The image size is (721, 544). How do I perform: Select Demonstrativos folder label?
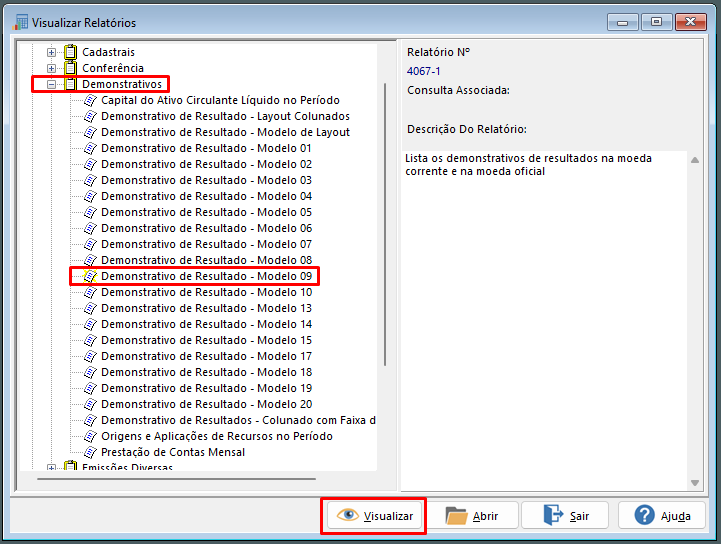tap(122, 84)
